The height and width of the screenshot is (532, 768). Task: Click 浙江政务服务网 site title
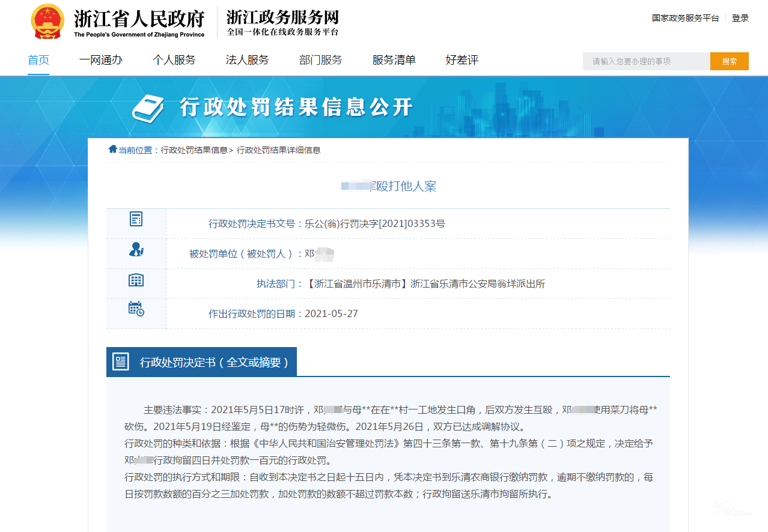tap(283, 17)
